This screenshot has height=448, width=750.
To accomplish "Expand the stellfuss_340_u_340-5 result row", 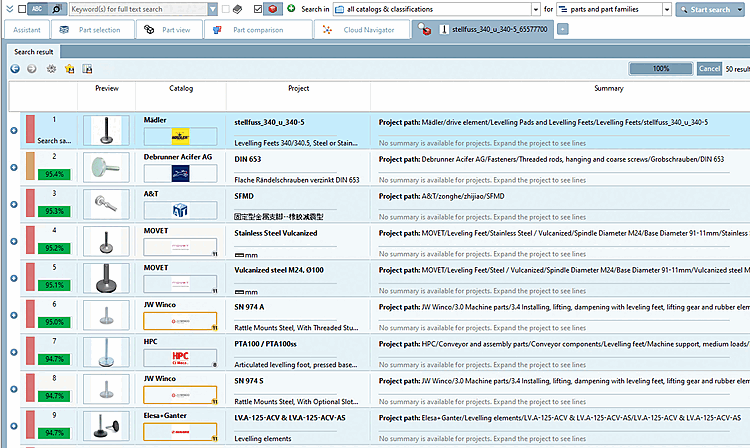I will [x=14, y=131].
